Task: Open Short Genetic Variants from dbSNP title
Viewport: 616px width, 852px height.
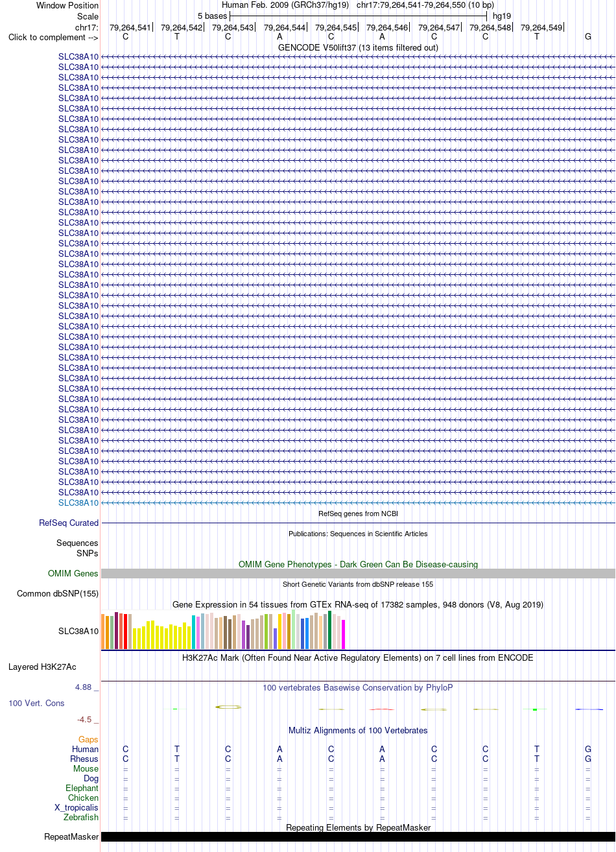Action: [358, 584]
